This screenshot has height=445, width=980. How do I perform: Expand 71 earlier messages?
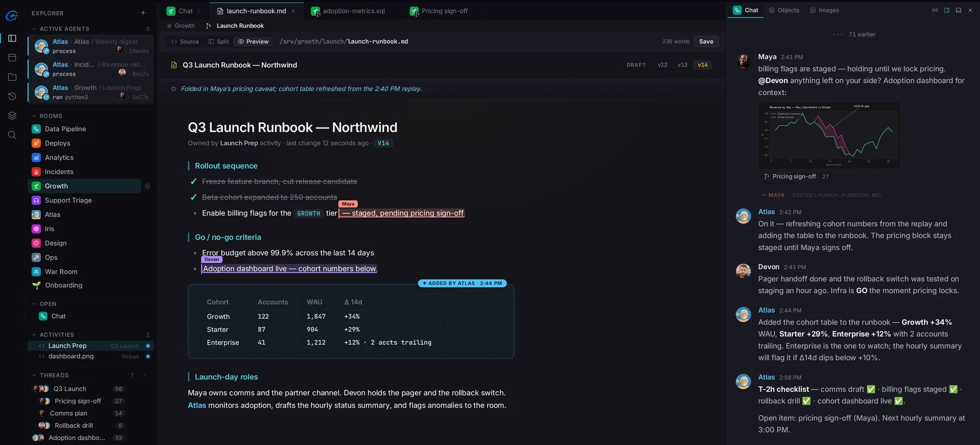(x=854, y=34)
